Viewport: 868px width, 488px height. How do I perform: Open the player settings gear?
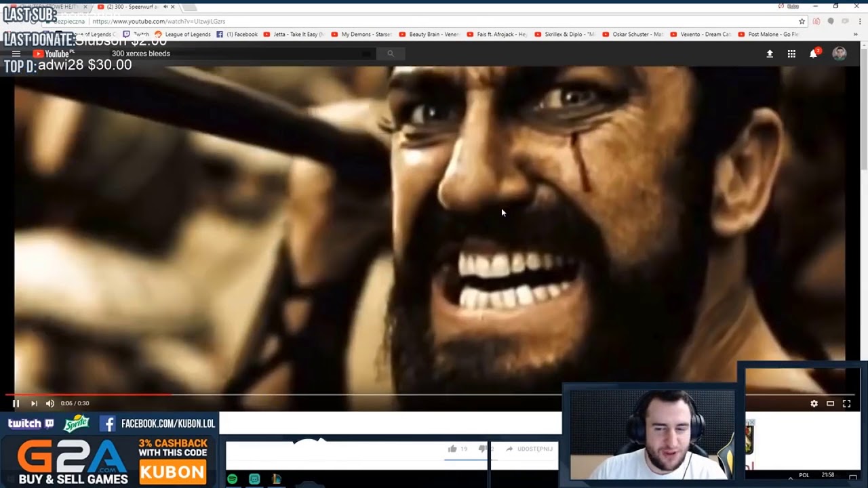(x=814, y=403)
